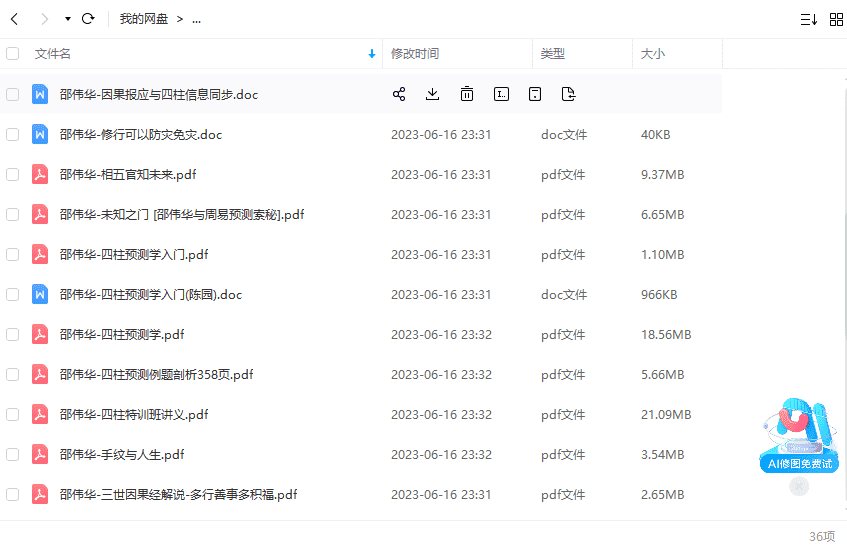Go back to the previous folder
This screenshot has height=551, width=847.
click(14, 19)
